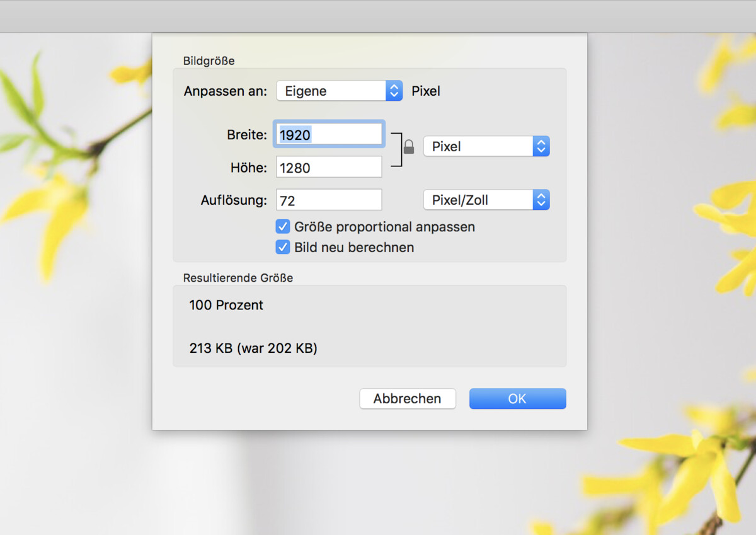Click the 'Auflösung:' label
The height and width of the screenshot is (535, 756).
coord(234,201)
